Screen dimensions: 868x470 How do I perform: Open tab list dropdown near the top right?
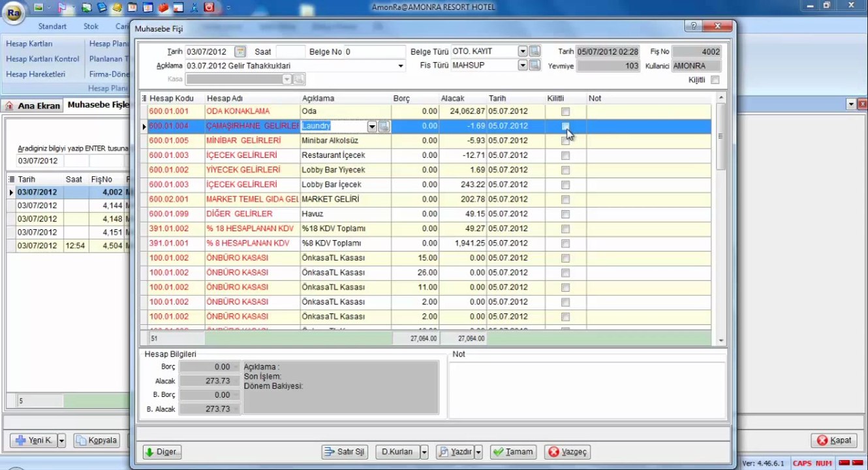click(x=851, y=104)
